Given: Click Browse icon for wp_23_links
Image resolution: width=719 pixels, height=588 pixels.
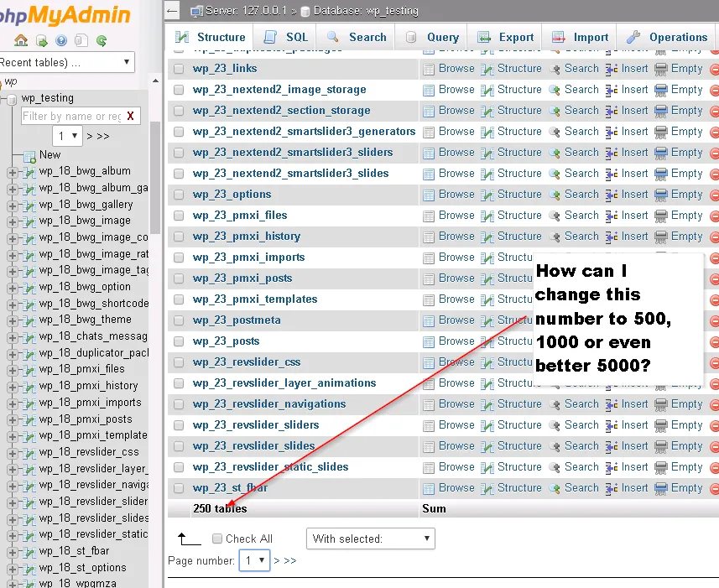Looking at the screenshot, I should tap(428, 70).
